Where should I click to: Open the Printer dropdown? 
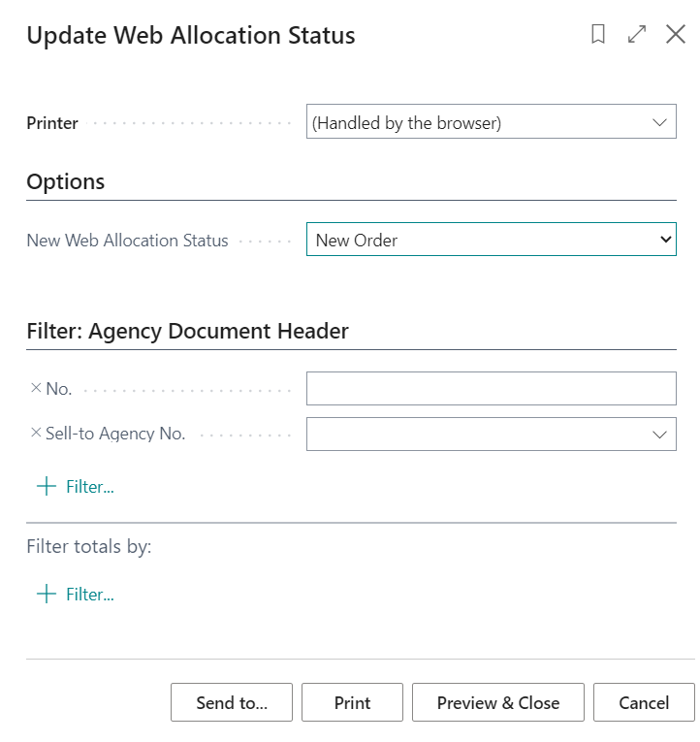coord(659,123)
